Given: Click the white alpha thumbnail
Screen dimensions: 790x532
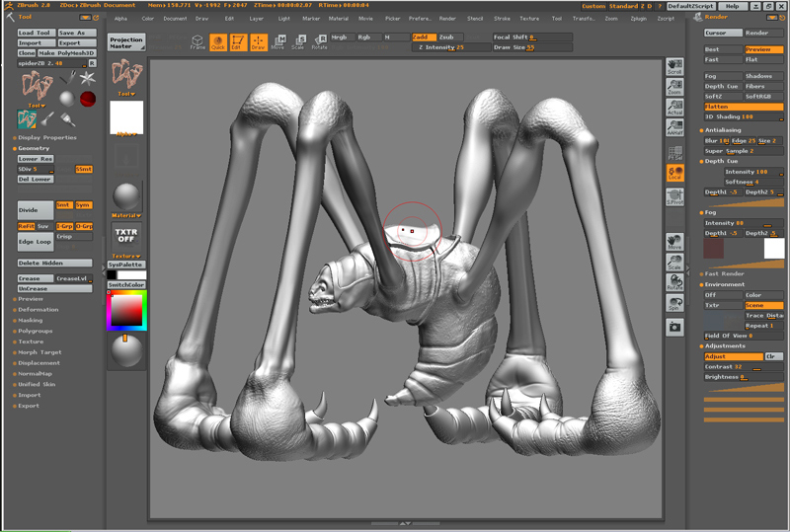Looking at the screenshot, I should point(126,116).
